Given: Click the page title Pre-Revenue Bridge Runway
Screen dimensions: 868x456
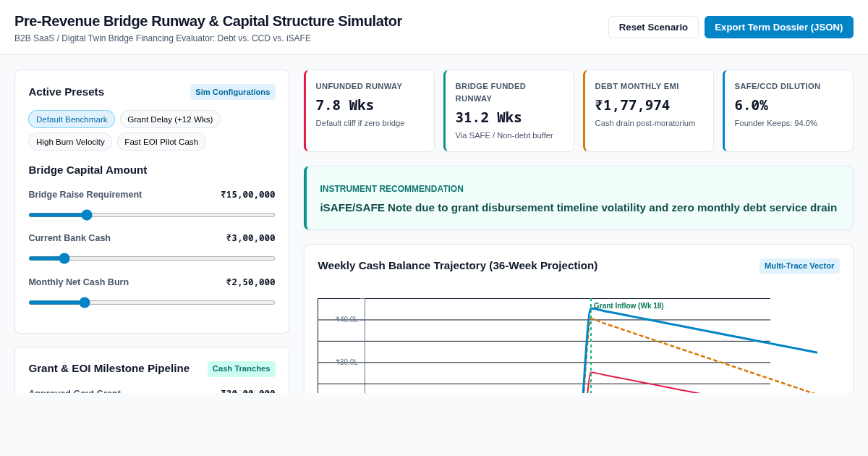Looking at the screenshot, I should tap(208, 21).
